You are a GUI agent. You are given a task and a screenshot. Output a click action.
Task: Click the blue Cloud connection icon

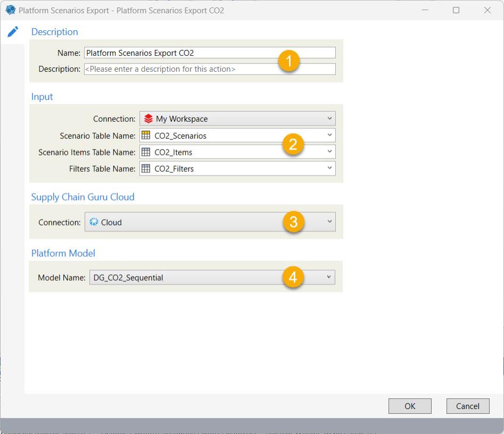[94, 222]
